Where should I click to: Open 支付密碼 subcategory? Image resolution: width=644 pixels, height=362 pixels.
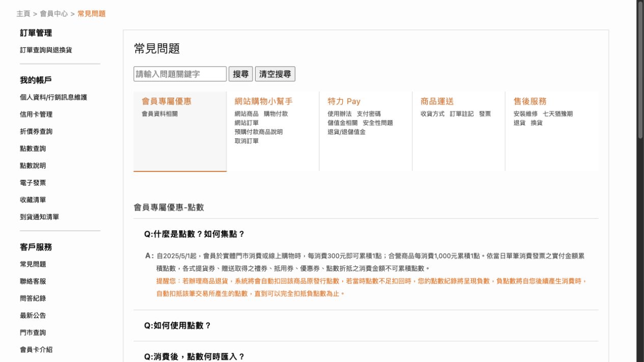pyautogui.click(x=369, y=114)
